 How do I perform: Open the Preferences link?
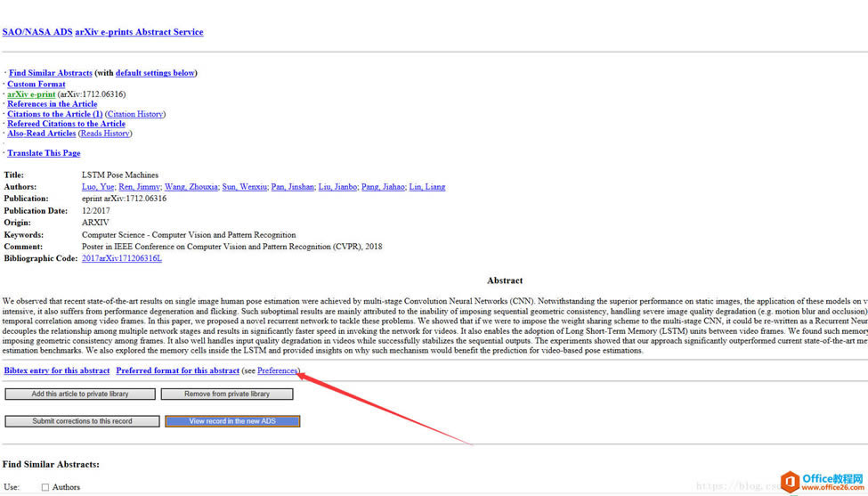pyautogui.click(x=278, y=371)
